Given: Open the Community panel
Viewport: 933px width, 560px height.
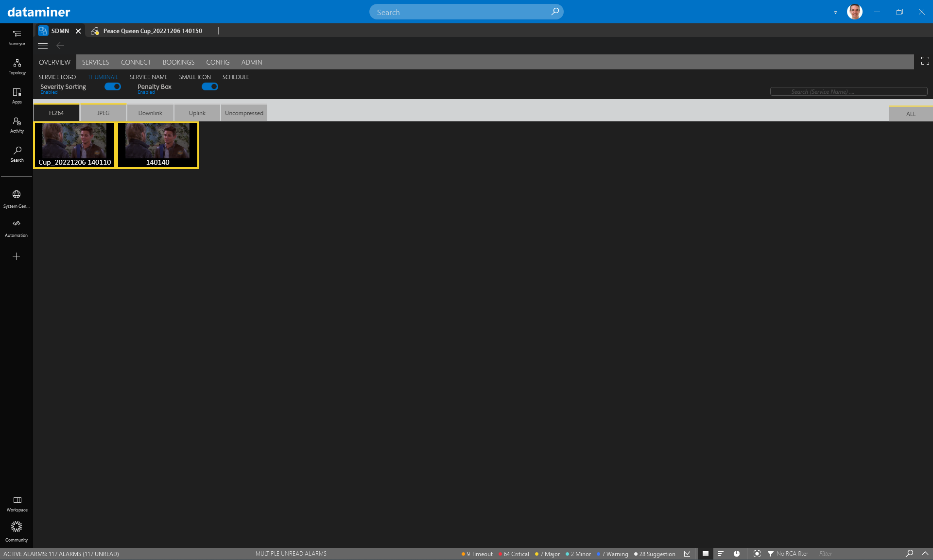Looking at the screenshot, I should click(x=17, y=531).
